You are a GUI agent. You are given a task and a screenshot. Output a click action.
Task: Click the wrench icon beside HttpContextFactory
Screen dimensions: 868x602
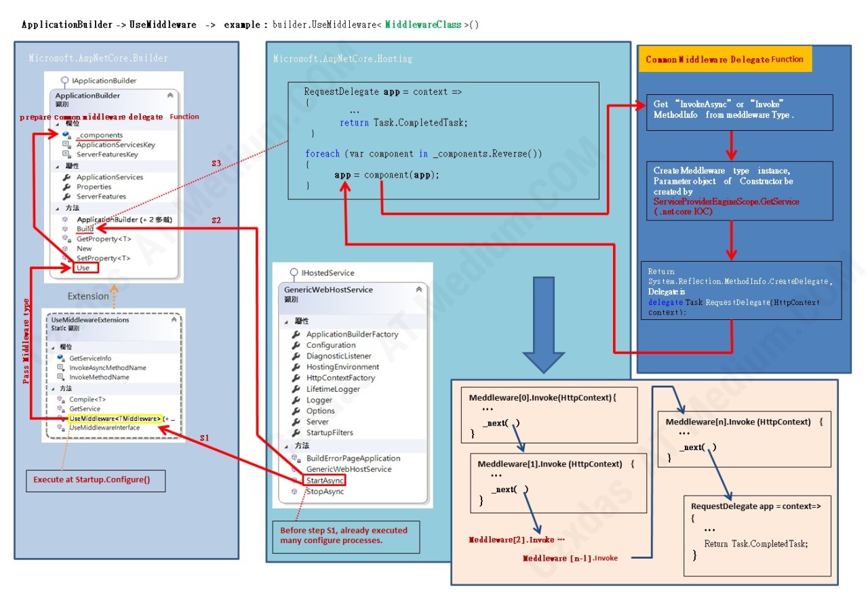tap(296, 378)
